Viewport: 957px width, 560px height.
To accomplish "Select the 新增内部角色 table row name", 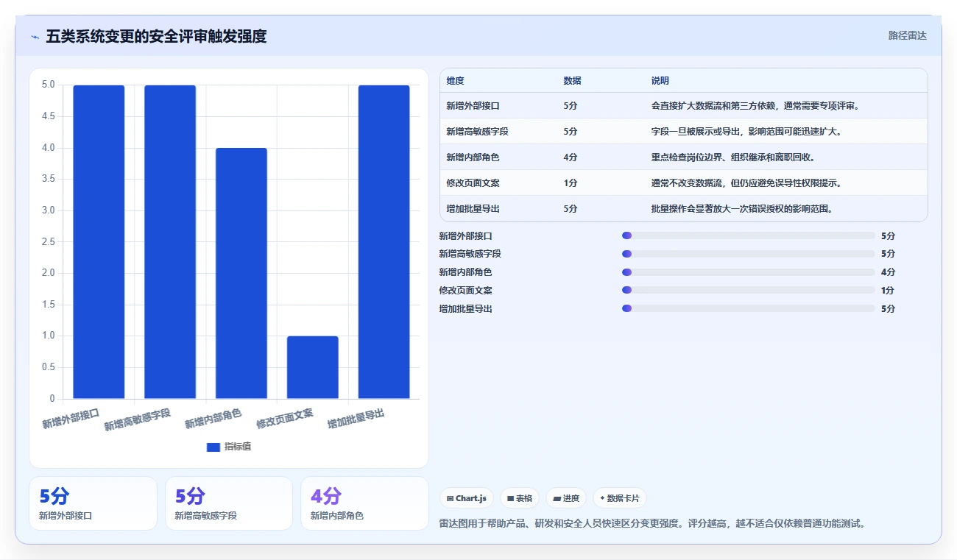I will [x=473, y=157].
